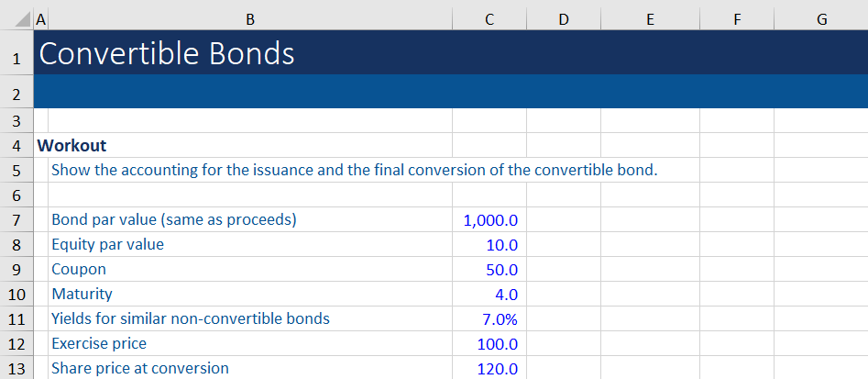Select the Exercise price 100.0 cell
868x379 pixels.
(x=490, y=344)
